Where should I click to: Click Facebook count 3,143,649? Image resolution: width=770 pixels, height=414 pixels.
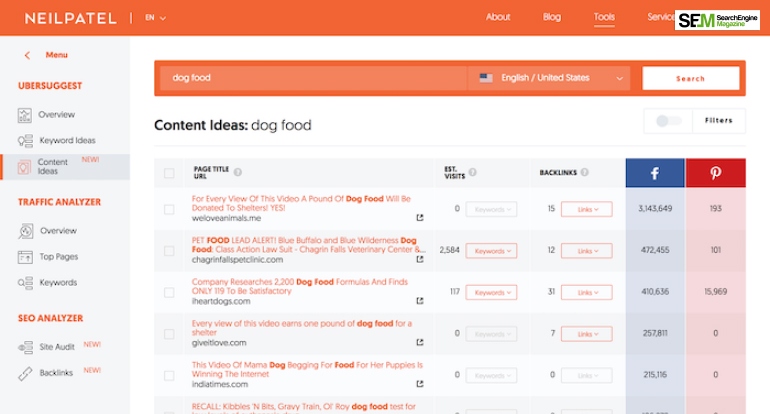tap(655, 209)
